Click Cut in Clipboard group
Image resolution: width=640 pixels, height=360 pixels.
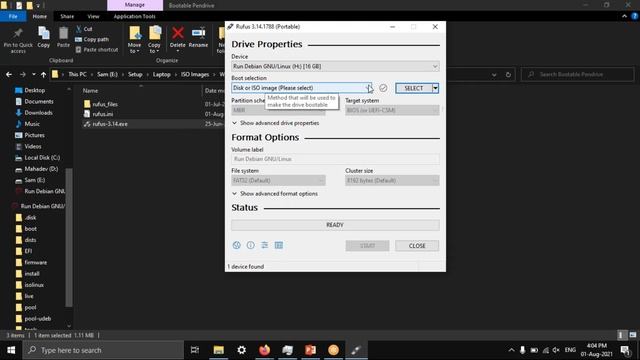(84, 29)
